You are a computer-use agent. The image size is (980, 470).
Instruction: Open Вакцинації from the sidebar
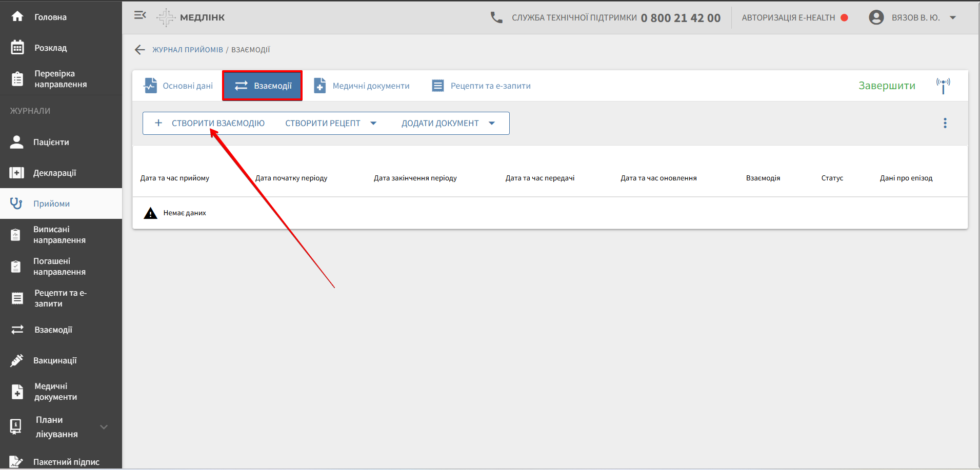[55, 360]
